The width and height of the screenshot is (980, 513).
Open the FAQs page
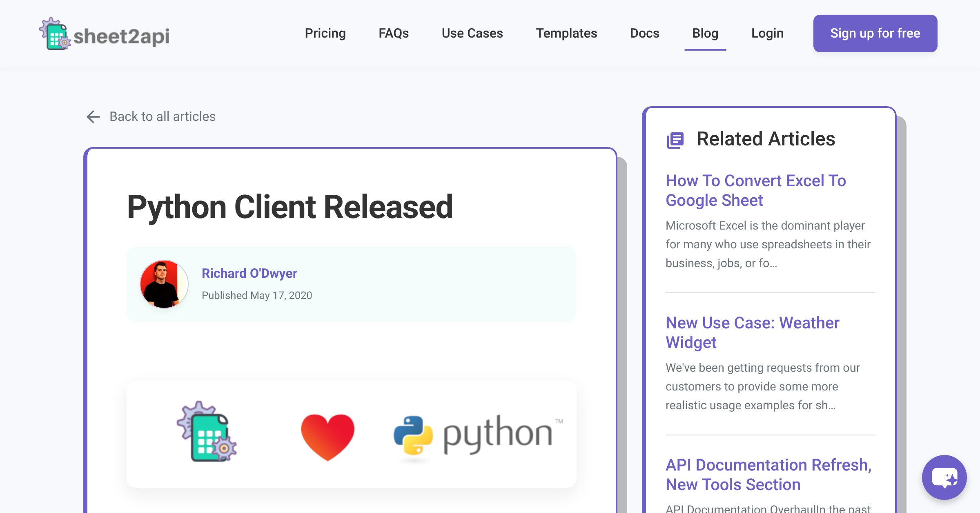[x=394, y=33]
